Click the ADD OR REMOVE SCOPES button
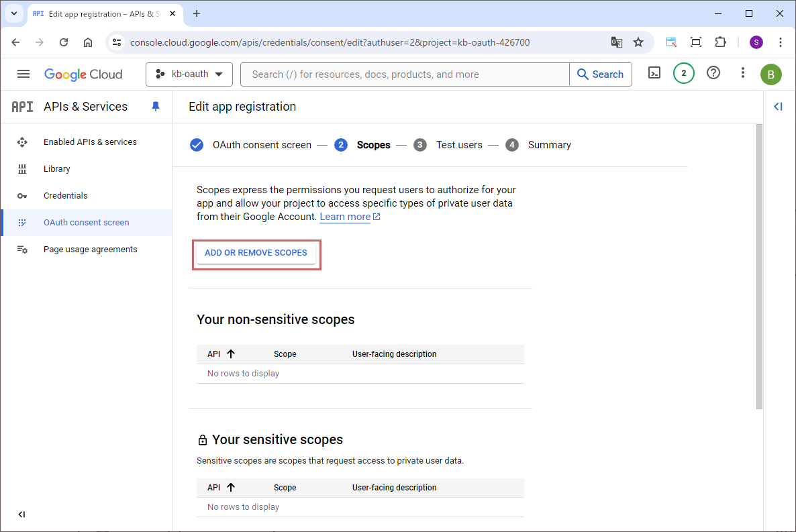796x532 pixels. pyautogui.click(x=256, y=253)
